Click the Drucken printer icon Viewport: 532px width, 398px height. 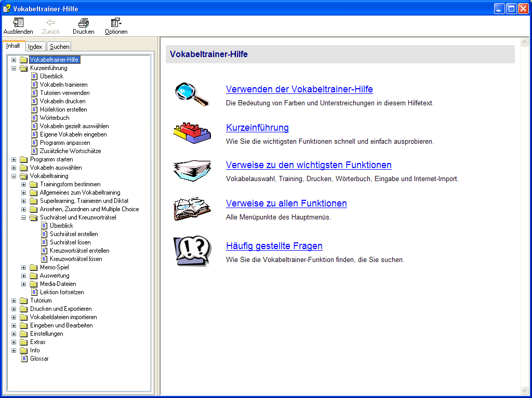point(84,22)
